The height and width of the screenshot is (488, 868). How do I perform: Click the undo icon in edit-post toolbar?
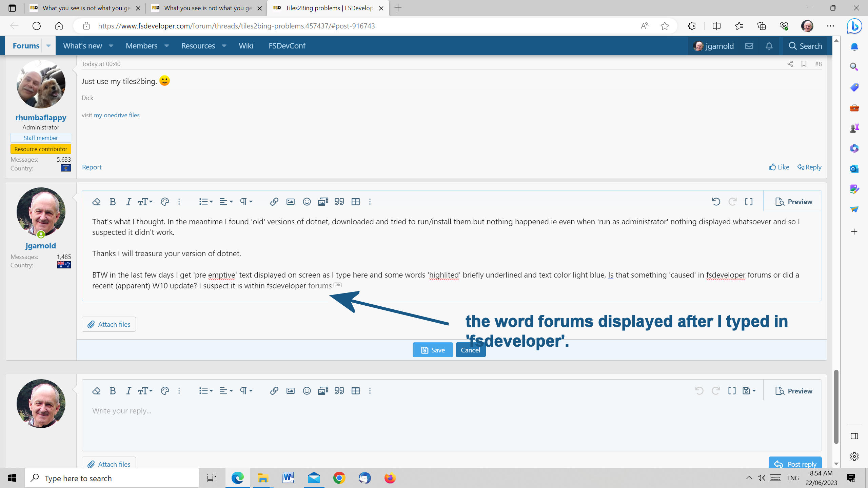point(716,202)
